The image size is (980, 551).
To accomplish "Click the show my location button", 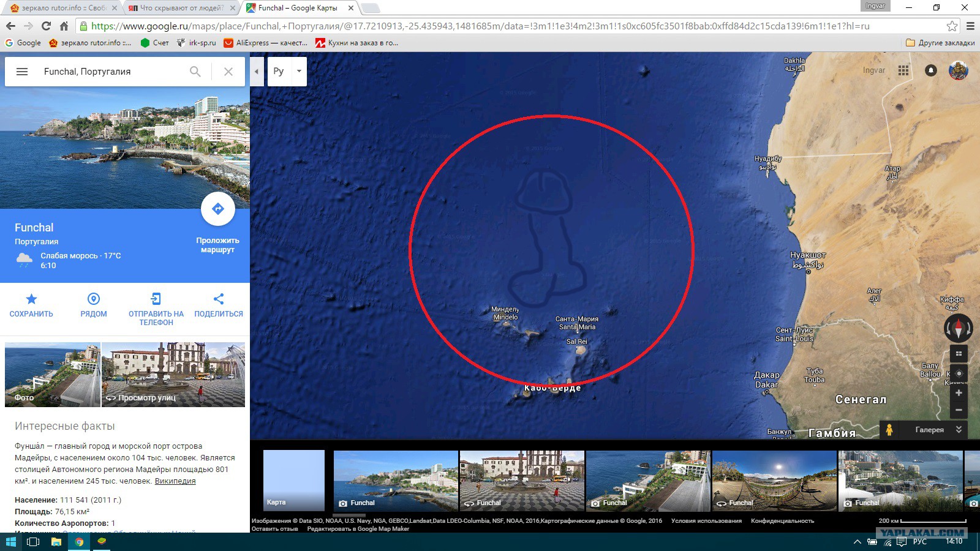I will (x=959, y=373).
